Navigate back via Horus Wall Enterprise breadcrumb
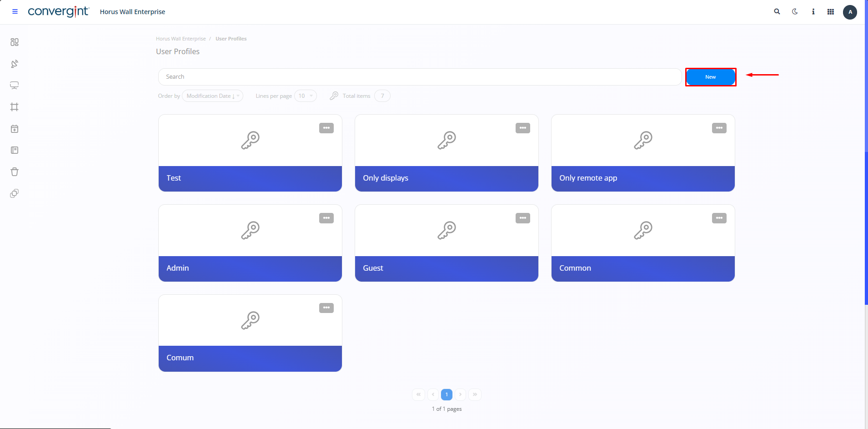The height and width of the screenshot is (429, 868). point(181,39)
